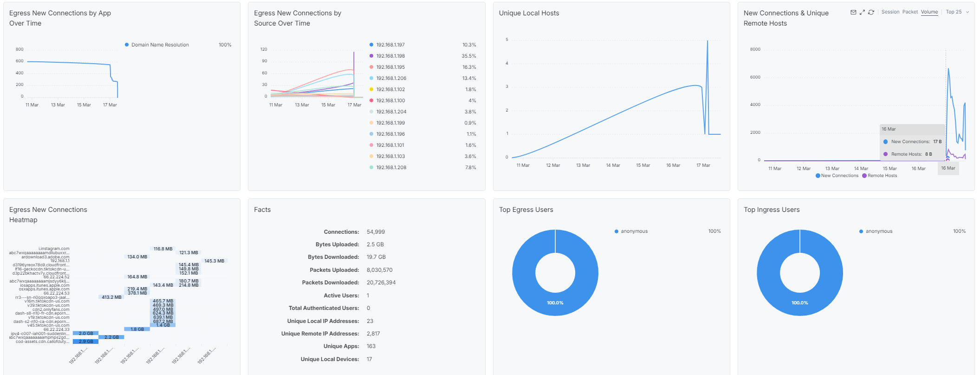Viewport: 980px width, 375px height.
Task: Toggle anonymous legend in Top Ingress Users
Action: [876, 231]
